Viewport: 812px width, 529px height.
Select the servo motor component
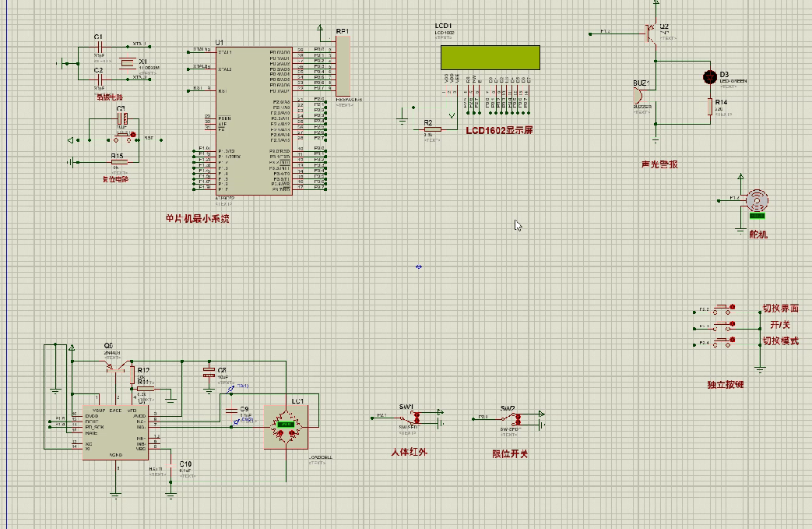click(757, 202)
